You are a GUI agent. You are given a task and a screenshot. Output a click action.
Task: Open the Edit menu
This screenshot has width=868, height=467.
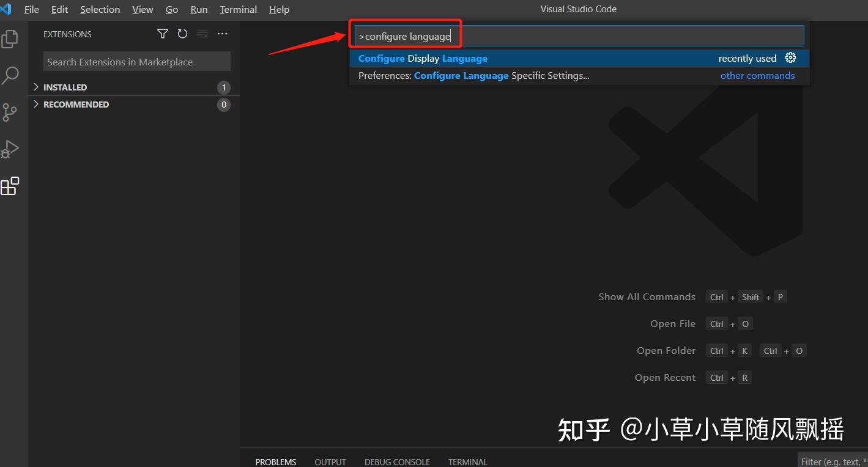[59, 10]
